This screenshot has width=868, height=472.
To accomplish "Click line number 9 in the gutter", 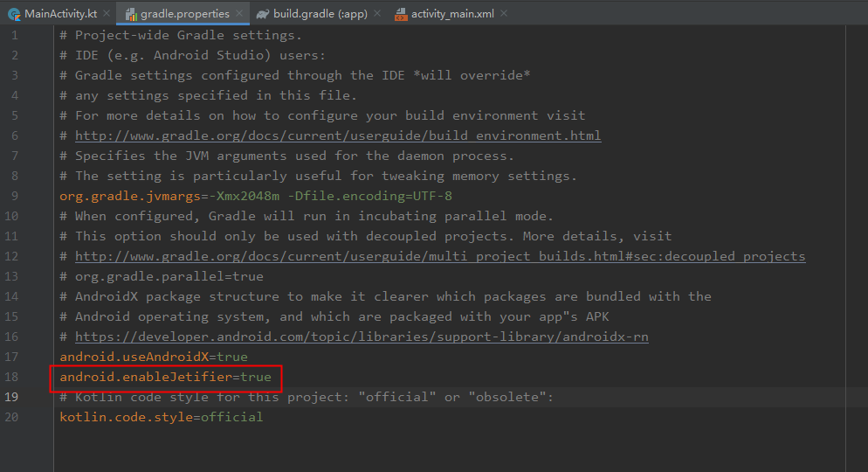I will tap(14, 196).
